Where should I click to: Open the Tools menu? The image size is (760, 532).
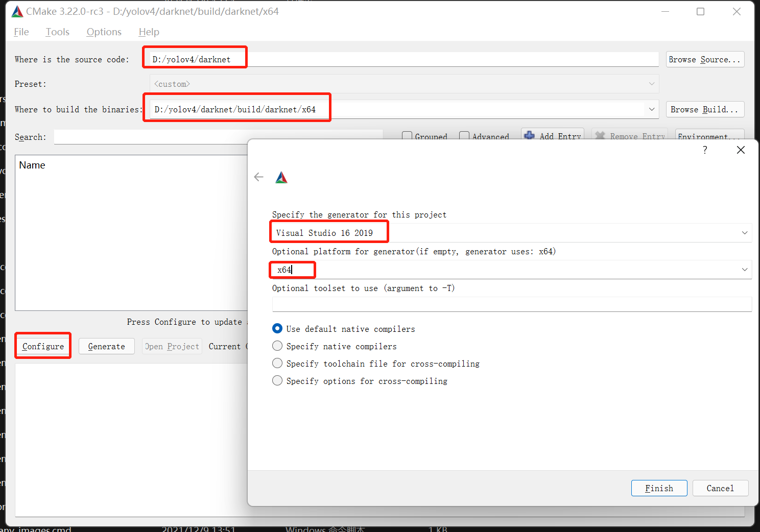(57, 32)
